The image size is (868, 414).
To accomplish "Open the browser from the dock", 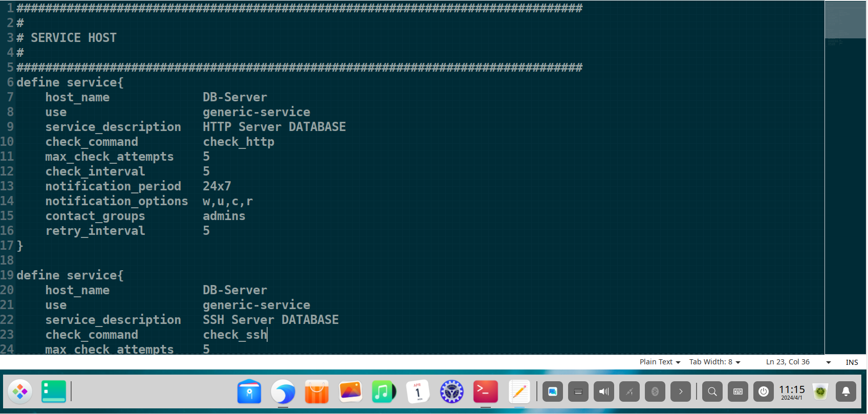I will [283, 393].
